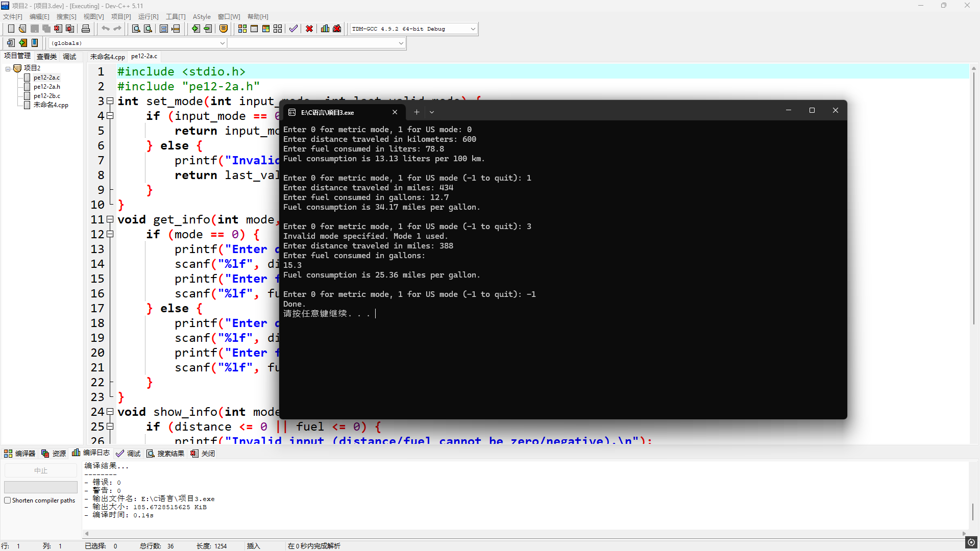The height and width of the screenshot is (551, 980).
Task: Open the AStyle menu
Action: 201,17
